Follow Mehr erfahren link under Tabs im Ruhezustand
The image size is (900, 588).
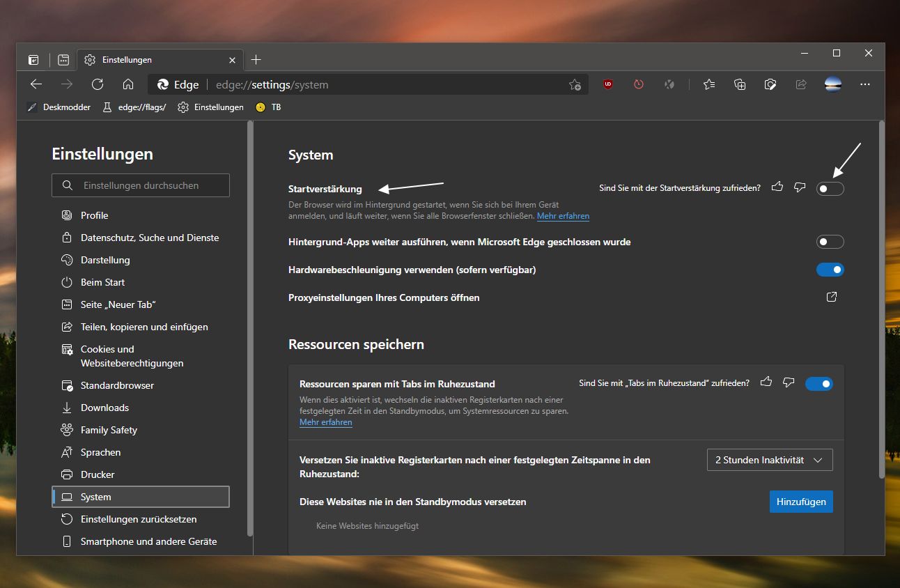[x=326, y=422]
